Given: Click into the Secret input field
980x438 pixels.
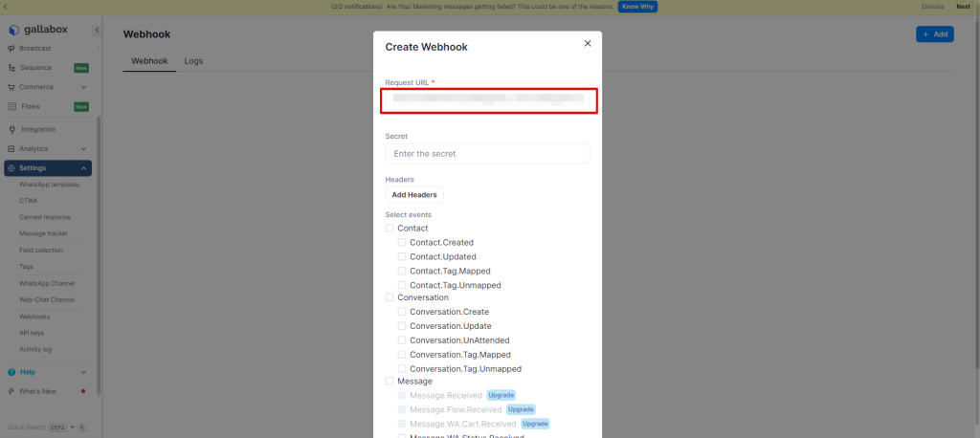Looking at the screenshot, I should tap(487, 154).
